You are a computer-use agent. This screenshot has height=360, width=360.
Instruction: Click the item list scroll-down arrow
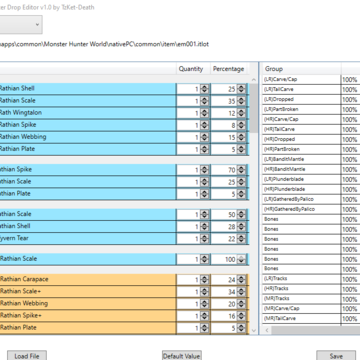point(253,331)
